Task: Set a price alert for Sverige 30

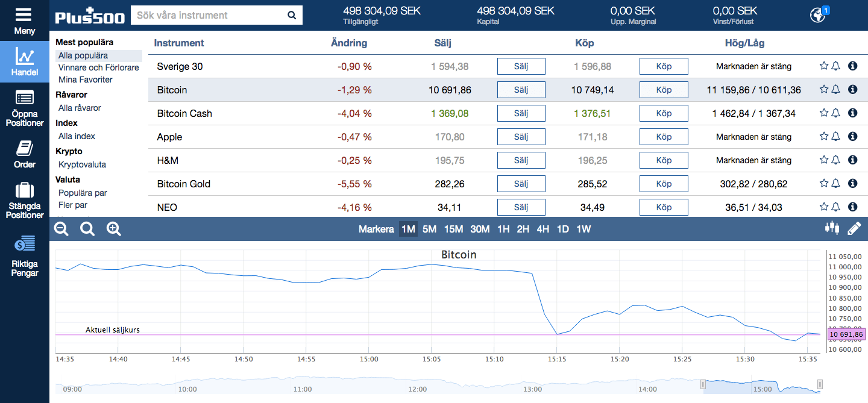Action: pos(835,66)
